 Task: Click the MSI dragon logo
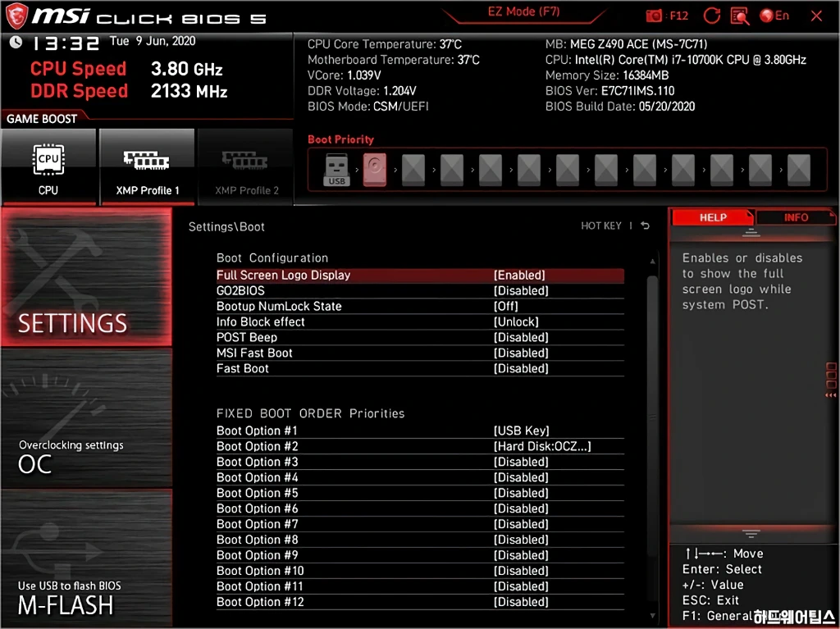[16, 16]
